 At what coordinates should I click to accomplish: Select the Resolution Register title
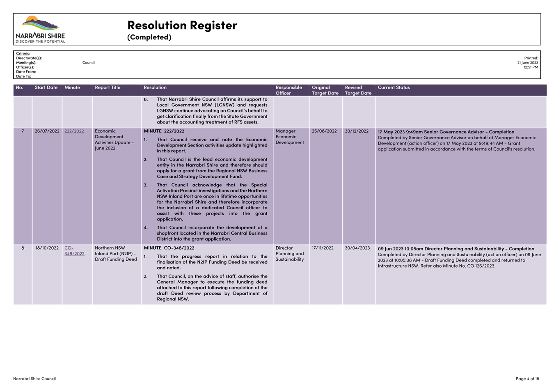[x=182, y=25]
